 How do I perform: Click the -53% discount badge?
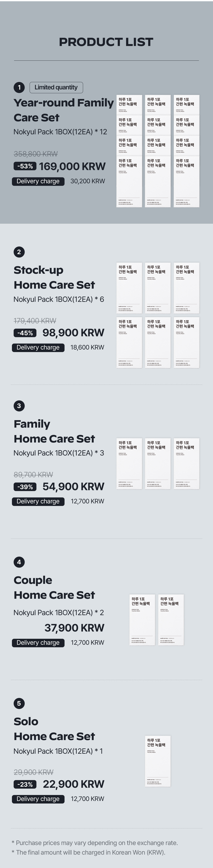pyautogui.click(x=25, y=166)
